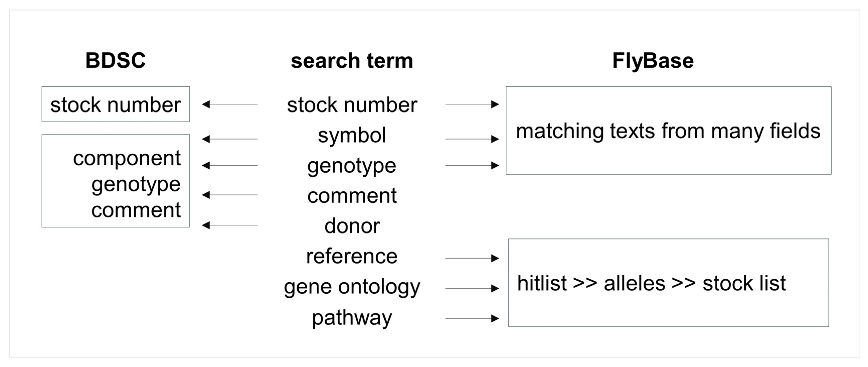Click the left-pointing arrow beside "symbol"
Viewport: 868px width, 367px height.
[230, 139]
